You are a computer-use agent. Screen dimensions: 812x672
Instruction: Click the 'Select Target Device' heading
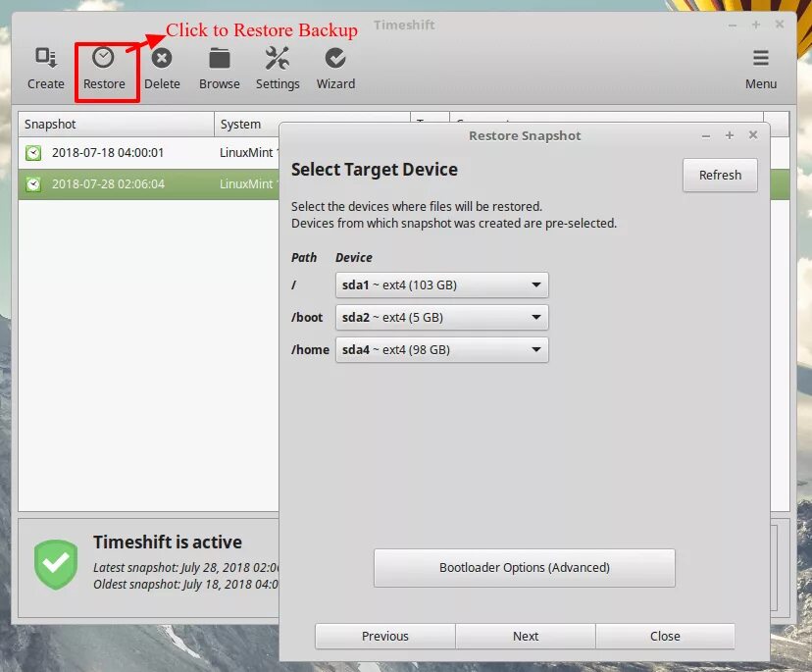coord(375,170)
